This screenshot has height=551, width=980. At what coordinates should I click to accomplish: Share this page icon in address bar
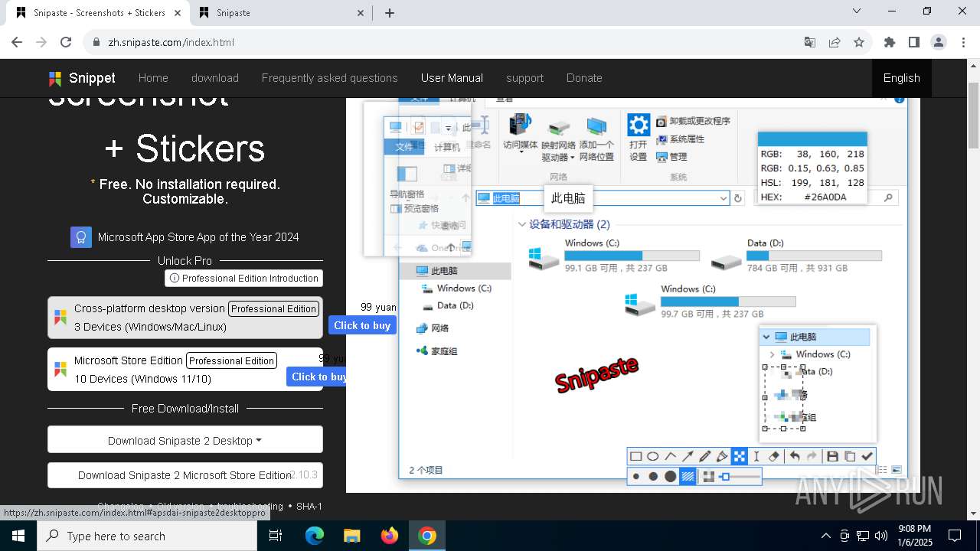pos(835,42)
